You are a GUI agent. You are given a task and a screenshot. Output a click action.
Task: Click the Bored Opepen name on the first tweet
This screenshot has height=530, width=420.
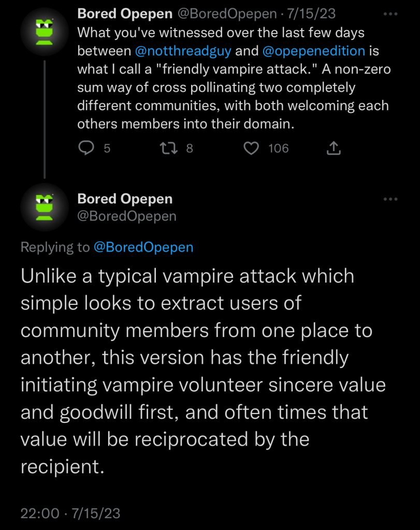click(x=124, y=14)
